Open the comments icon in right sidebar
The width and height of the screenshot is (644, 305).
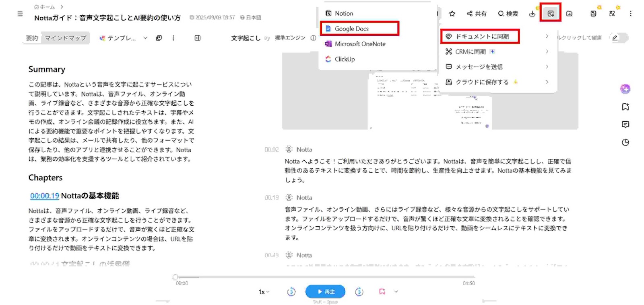tap(625, 125)
